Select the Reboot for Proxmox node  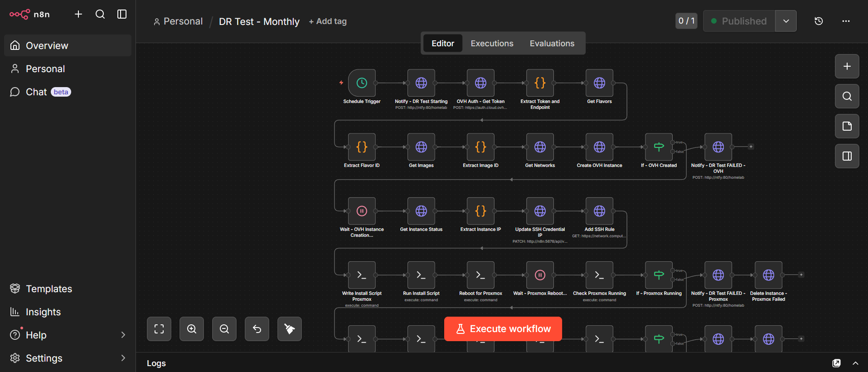point(480,275)
